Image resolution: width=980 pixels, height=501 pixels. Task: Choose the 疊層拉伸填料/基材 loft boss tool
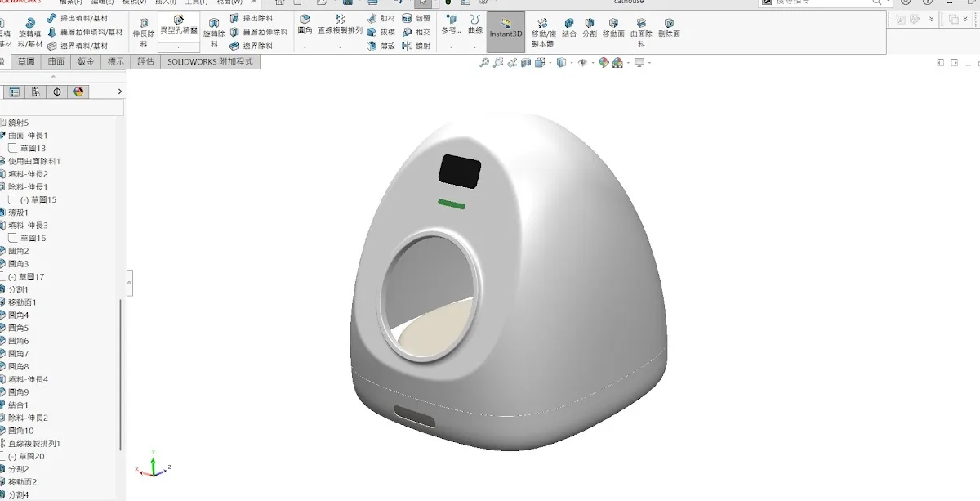pos(85,32)
